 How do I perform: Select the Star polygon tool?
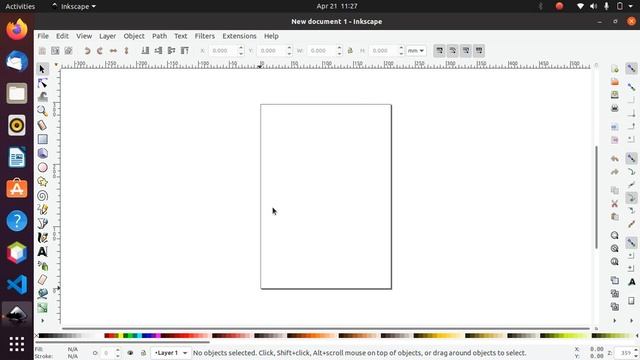(42, 182)
